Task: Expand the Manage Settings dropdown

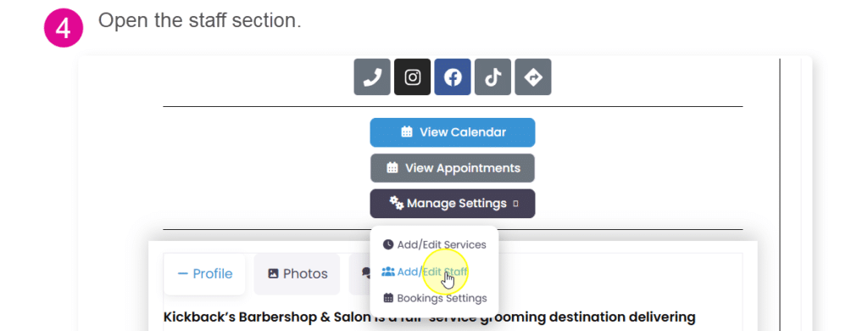Action: 453,204
